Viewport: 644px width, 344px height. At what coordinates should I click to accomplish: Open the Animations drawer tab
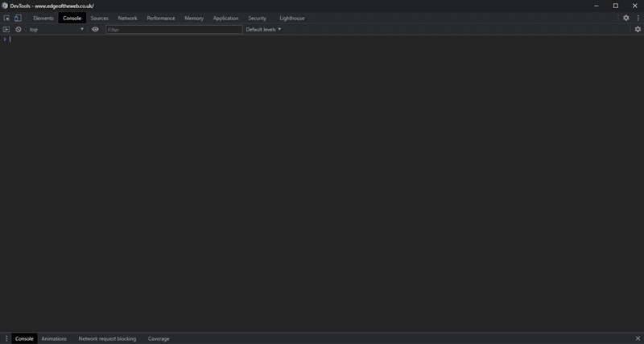click(x=54, y=338)
